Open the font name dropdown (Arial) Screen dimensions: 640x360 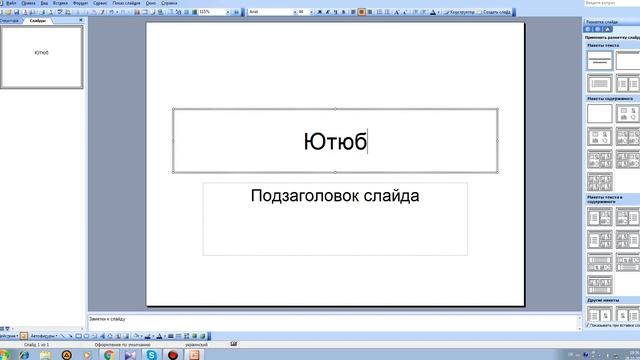coord(295,12)
